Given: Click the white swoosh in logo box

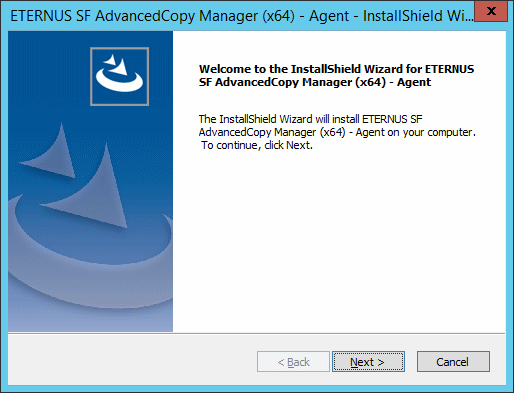Looking at the screenshot, I should click(x=119, y=82).
